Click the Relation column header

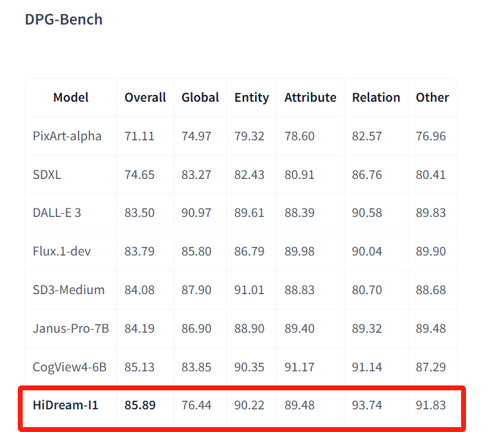pyautogui.click(x=376, y=97)
